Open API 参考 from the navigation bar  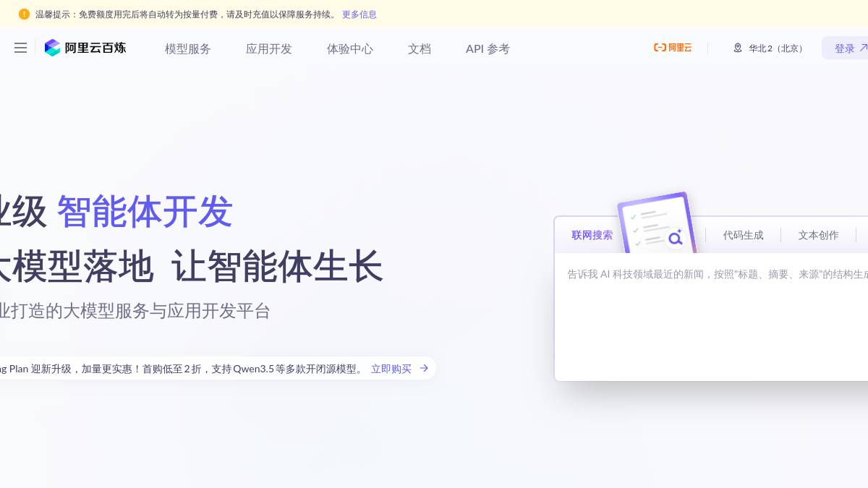(487, 48)
